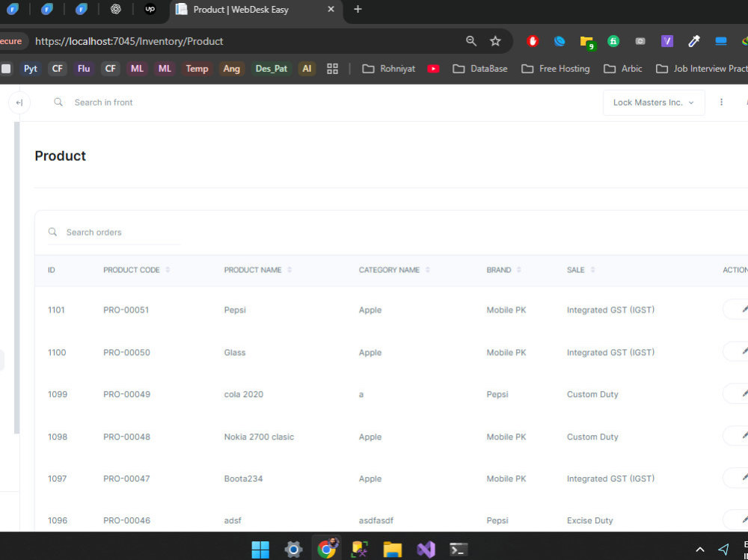Open the Temp bookmark group
Viewport: 748px width, 560px height.
tap(197, 69)
